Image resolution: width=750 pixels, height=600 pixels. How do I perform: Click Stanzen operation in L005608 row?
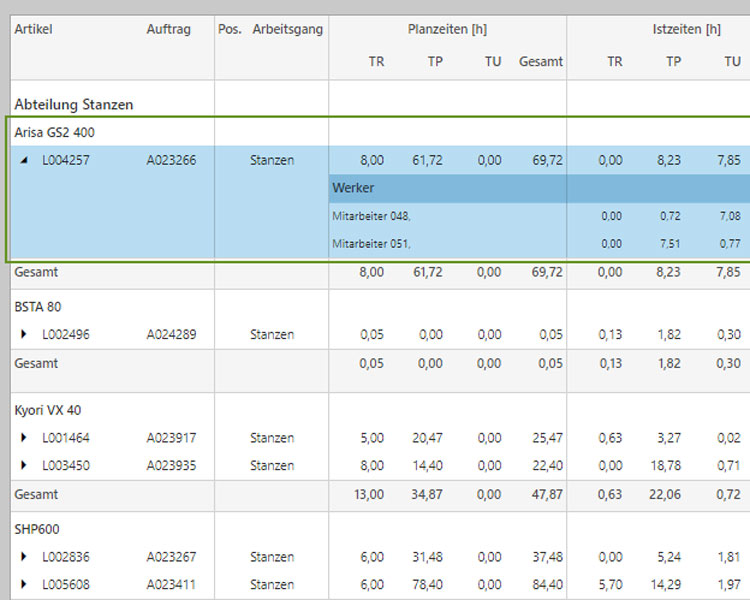point(272,585)
